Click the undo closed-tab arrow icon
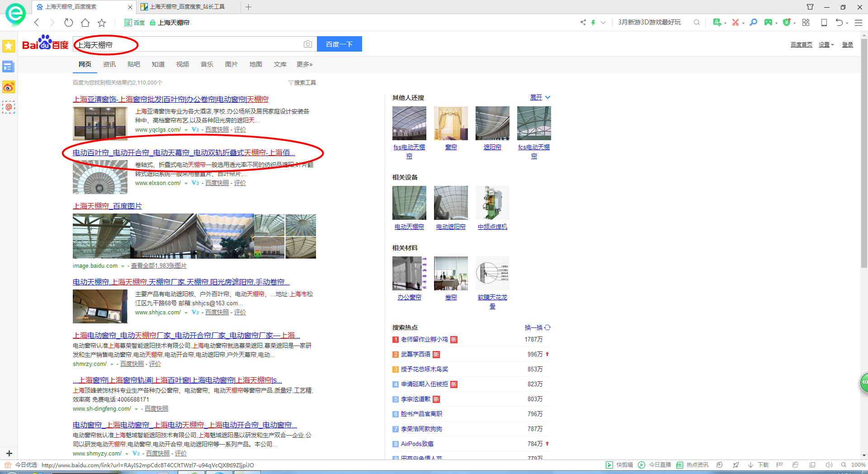 point(839,22)
